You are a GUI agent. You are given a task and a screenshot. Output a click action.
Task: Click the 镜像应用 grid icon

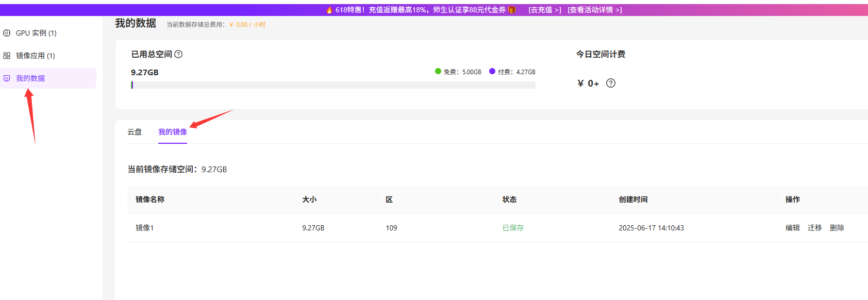(x=7, y=56)
